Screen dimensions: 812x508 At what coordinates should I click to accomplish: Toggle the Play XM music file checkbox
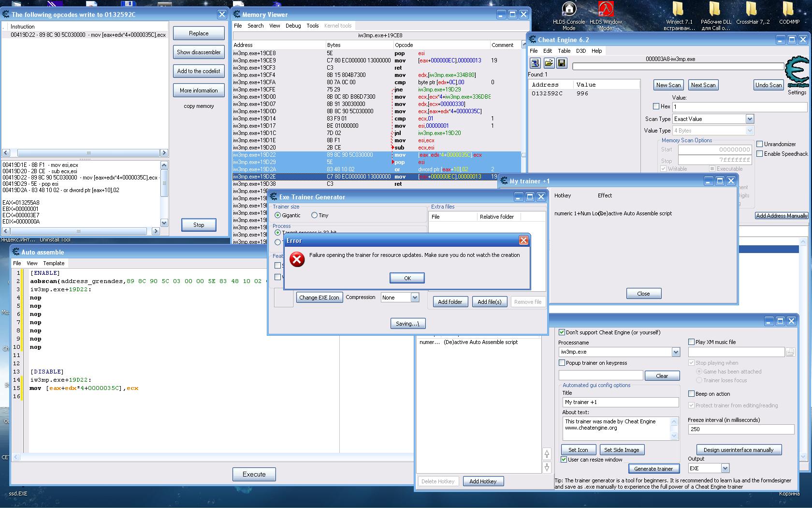[x=691, y=342]
